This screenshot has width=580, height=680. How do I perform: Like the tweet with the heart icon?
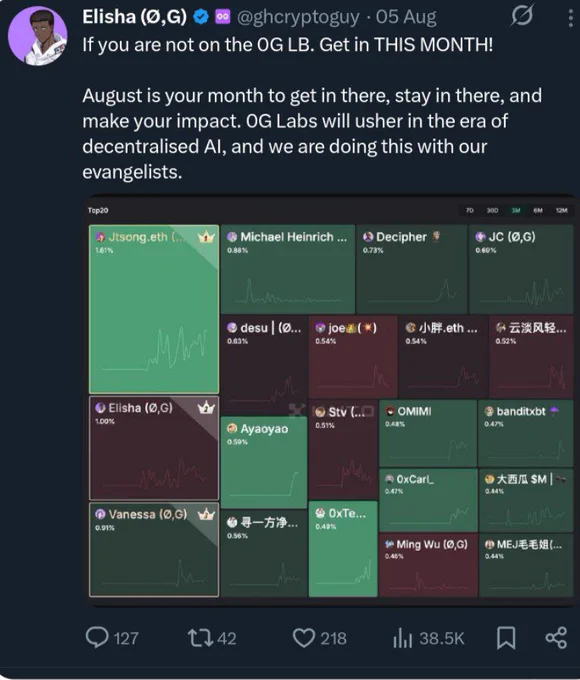click(x=304, y=638)
